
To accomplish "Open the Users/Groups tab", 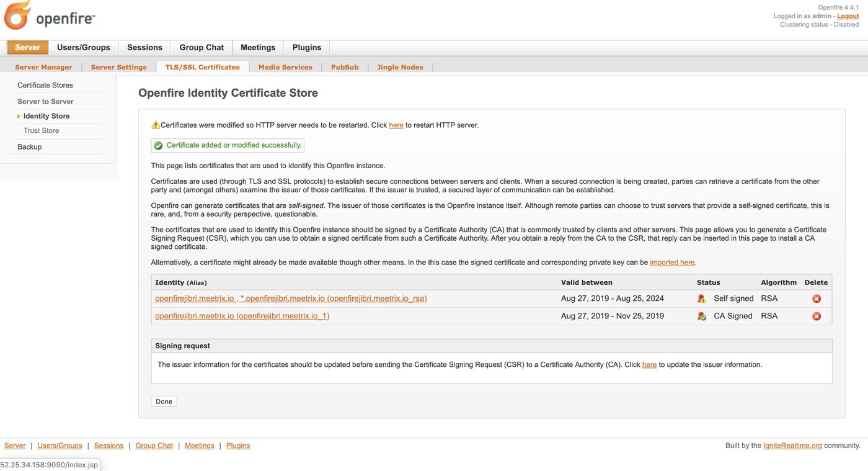I will pos(84,47).
